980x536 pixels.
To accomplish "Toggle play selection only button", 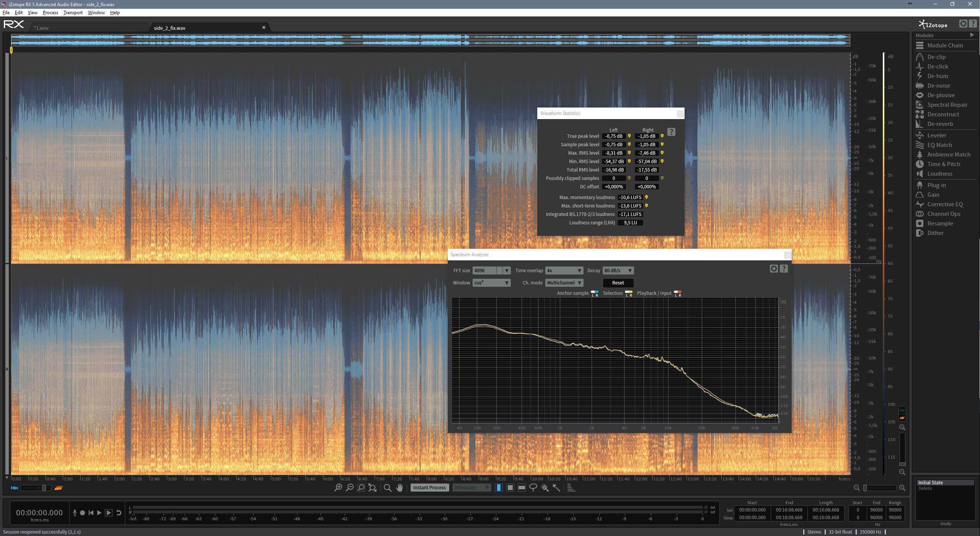I will coord(109,513).
